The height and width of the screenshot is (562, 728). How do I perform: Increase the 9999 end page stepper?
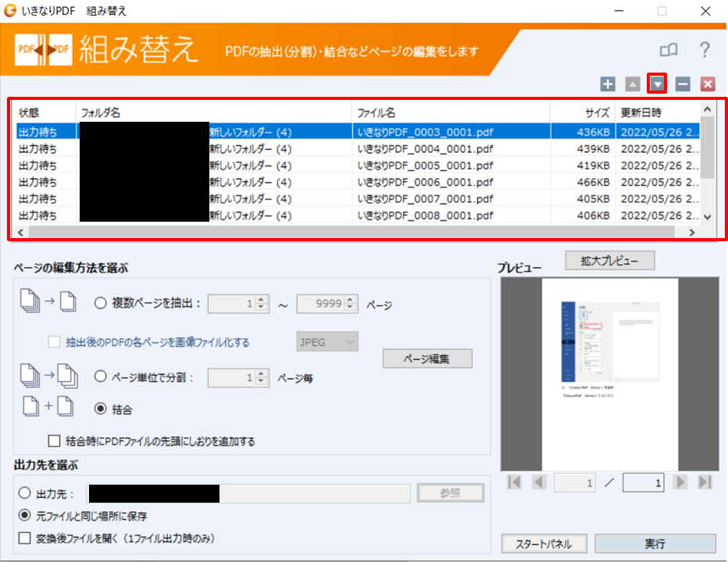click(x=351, y=299)
